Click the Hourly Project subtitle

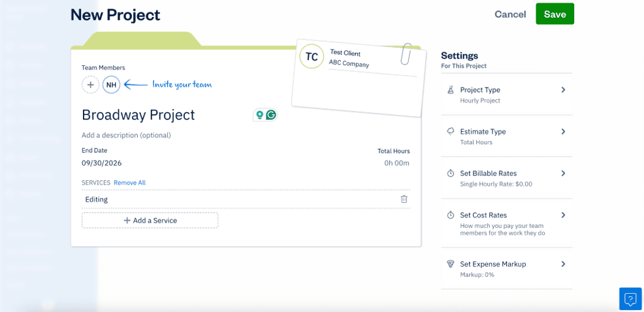coord(480,101)
